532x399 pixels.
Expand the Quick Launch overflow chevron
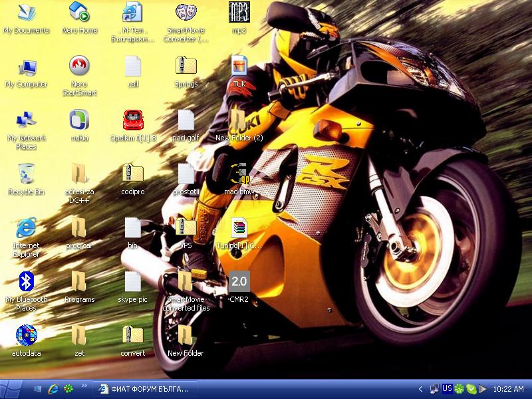point(84,385)
